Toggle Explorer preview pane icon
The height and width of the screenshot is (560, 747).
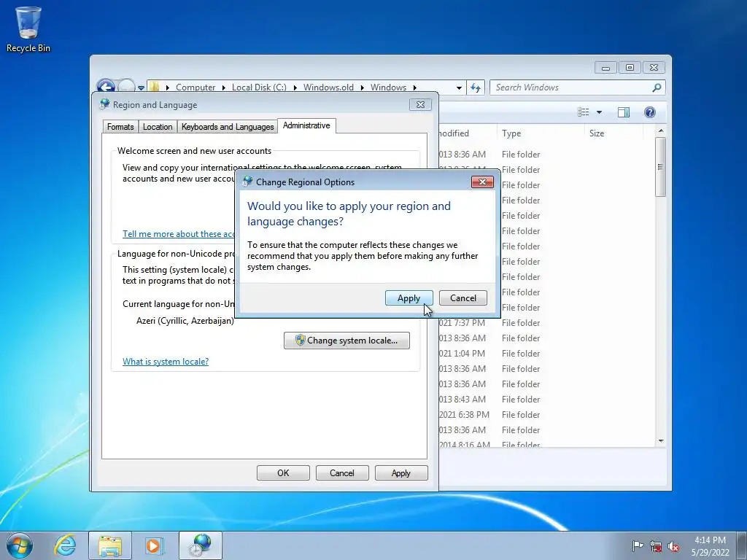[x=624, y=112]
